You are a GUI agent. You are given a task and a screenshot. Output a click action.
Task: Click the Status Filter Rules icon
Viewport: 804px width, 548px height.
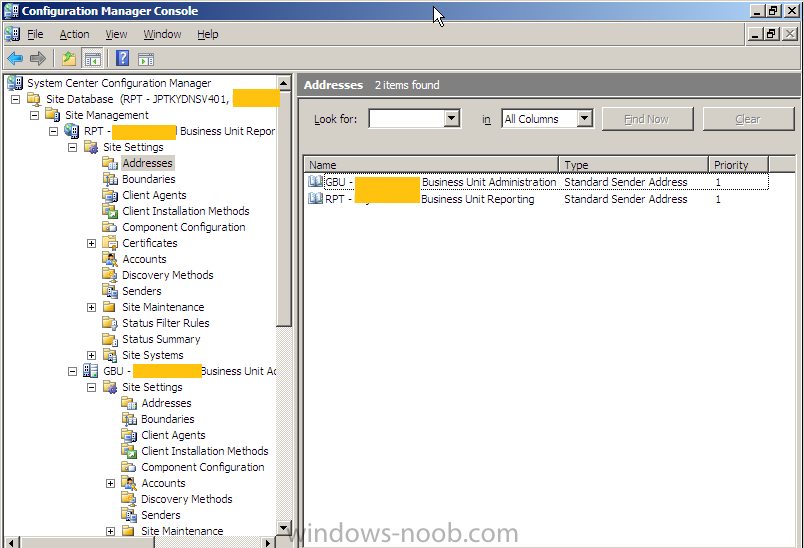click(x=110, y=323)
